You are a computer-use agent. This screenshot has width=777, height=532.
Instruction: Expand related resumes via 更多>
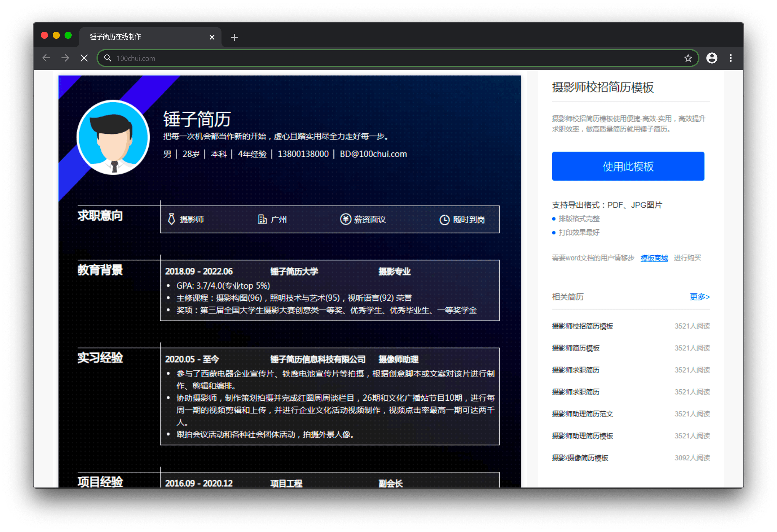(x=699, y=297)
